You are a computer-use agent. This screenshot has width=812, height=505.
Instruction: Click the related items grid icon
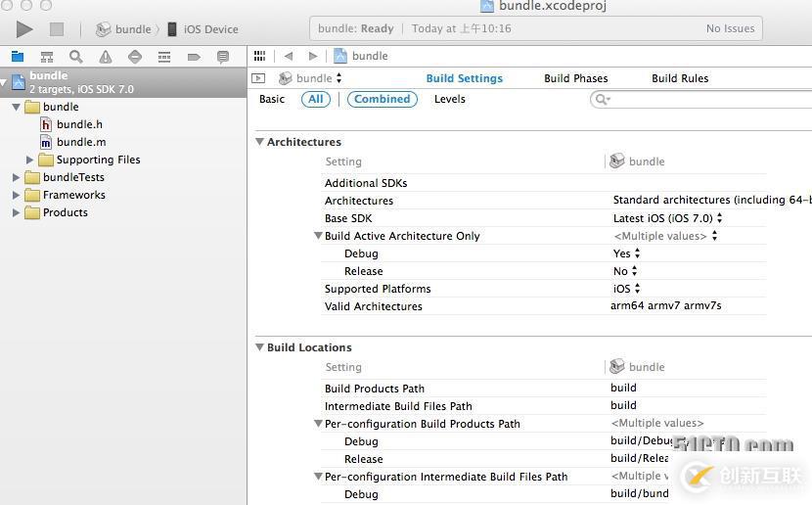pyautogui.click(x=259, y=56)
